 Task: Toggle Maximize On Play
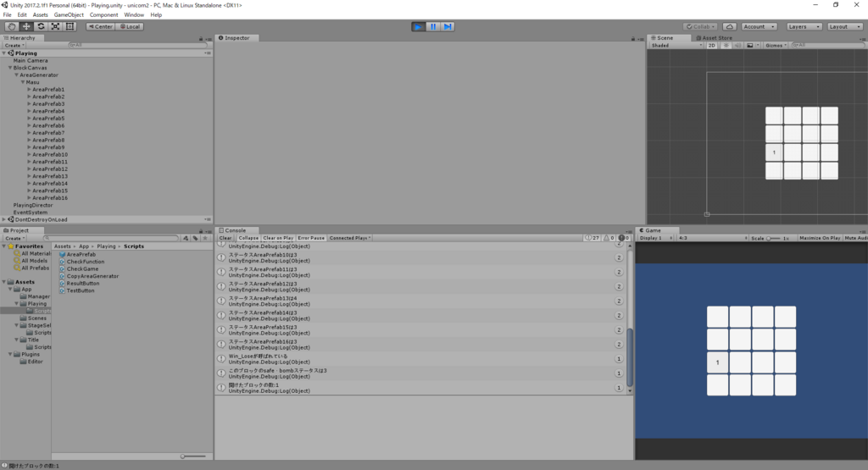[x=820, y=238]
